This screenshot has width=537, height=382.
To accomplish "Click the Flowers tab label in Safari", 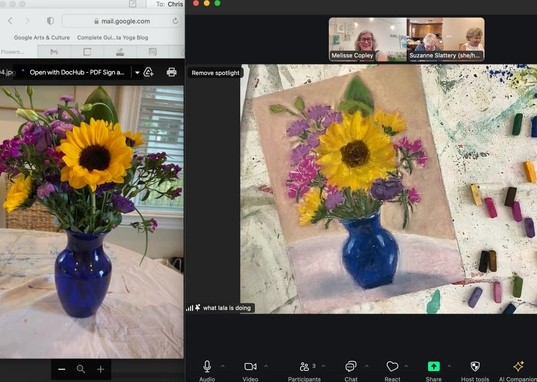I will click(x=12, y=52).
